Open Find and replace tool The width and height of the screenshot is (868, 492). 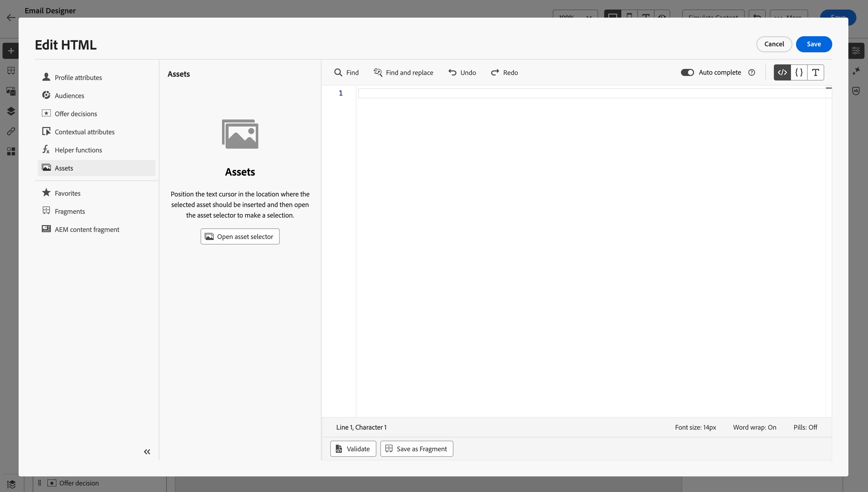(x=403, y=72)
